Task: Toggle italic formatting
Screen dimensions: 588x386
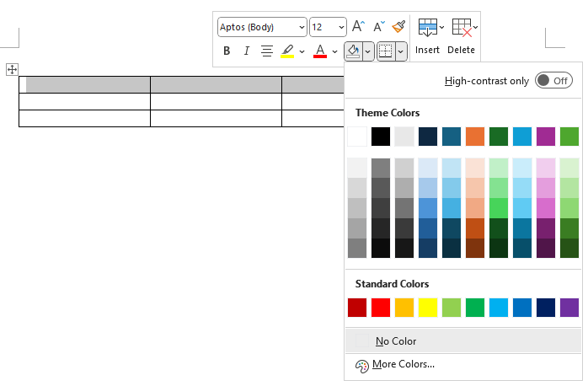Action: [246, 51]
